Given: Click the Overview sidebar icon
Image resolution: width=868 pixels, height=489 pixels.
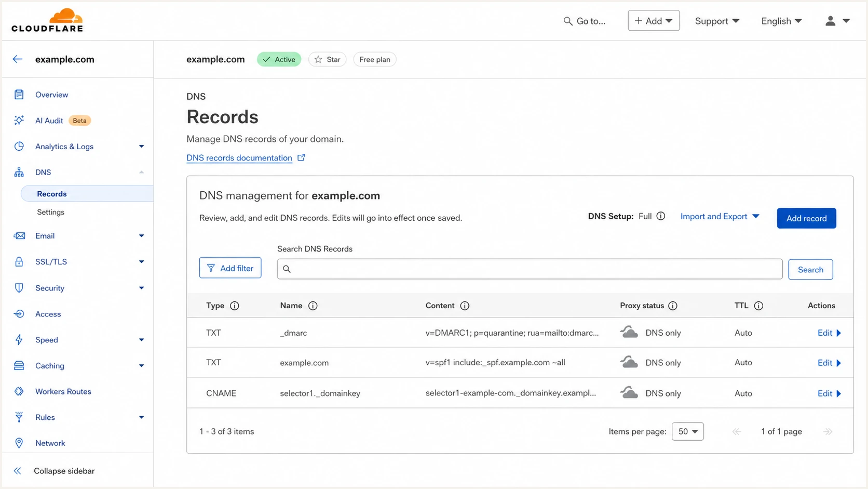Looking at the screenshot, I should [19, 95].
